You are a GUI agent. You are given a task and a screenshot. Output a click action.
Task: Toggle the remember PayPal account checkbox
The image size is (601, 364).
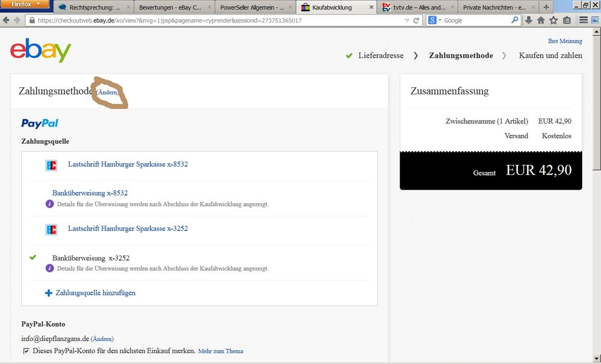[x=26, y=351]
